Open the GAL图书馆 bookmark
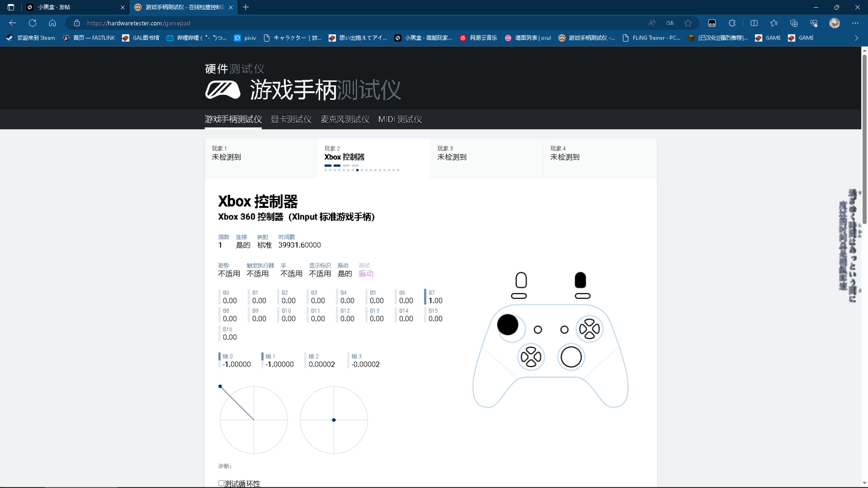Viewport: 868px width, 488px height. [141, 38]
